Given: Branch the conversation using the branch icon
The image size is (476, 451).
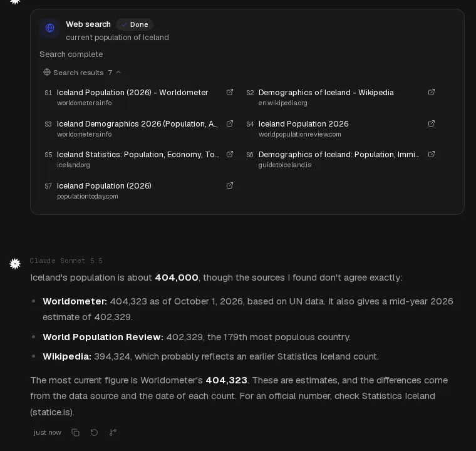Looking at the screenshot, I should point(113,432).
